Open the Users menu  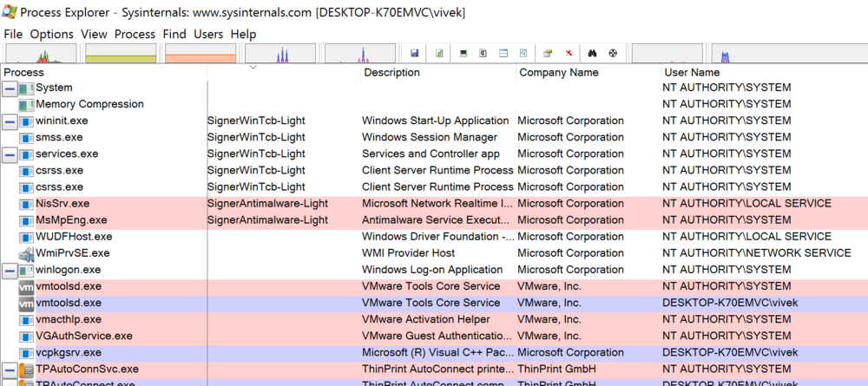click(x=208, y=34)
